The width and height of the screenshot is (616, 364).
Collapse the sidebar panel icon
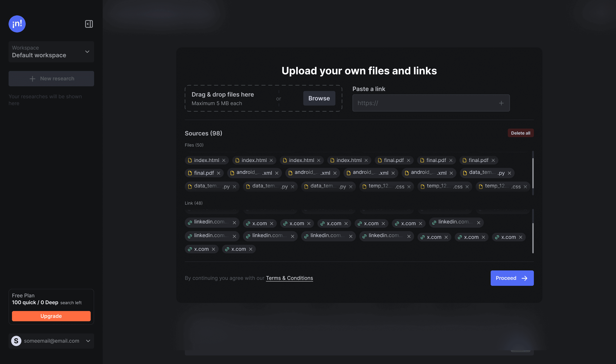pos(89,24)
